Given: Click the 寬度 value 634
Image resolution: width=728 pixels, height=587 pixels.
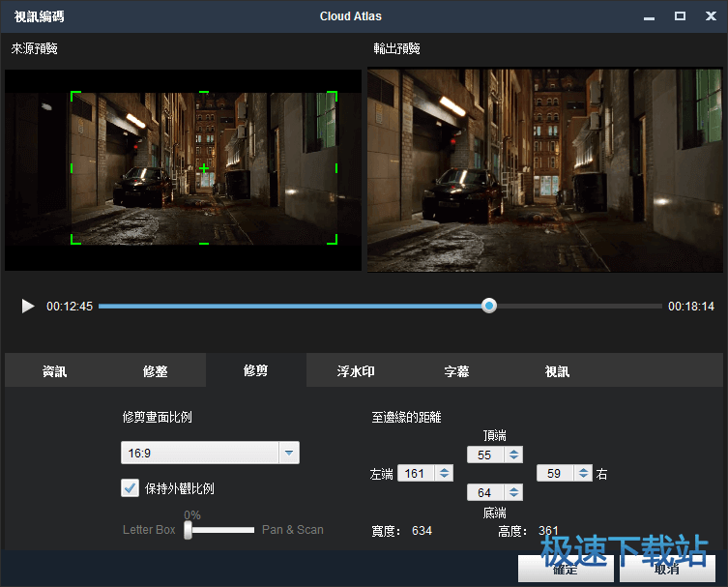Looking at the screenshot, I should click(422, 530).
